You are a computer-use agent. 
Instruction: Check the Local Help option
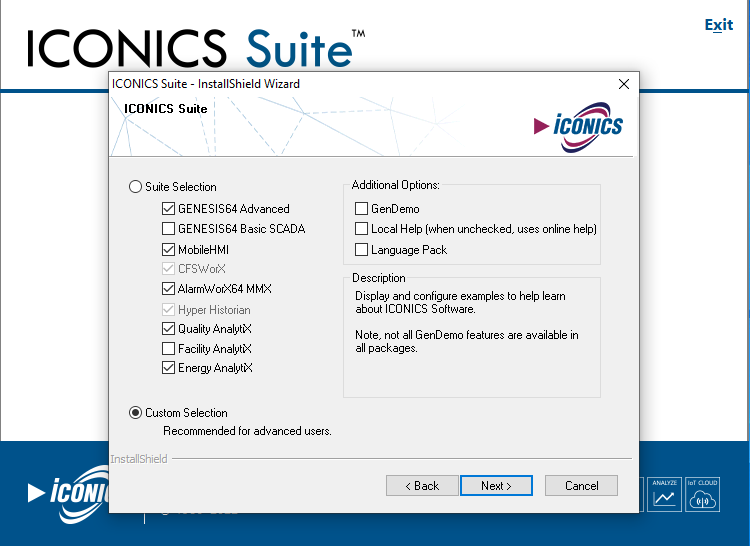[362, 229]
